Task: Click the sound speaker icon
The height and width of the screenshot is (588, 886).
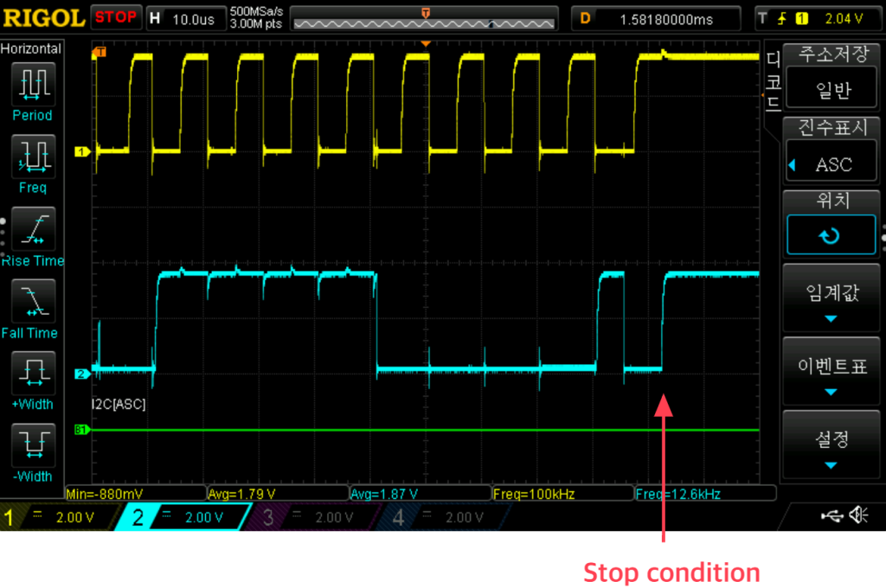Action: coord(859,515)
